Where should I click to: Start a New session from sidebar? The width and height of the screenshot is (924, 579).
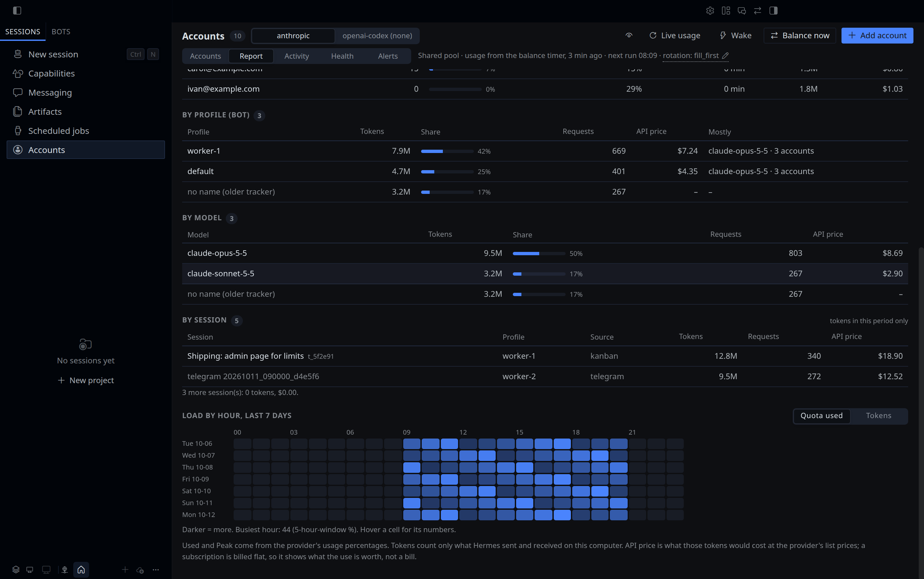point(85,54)
